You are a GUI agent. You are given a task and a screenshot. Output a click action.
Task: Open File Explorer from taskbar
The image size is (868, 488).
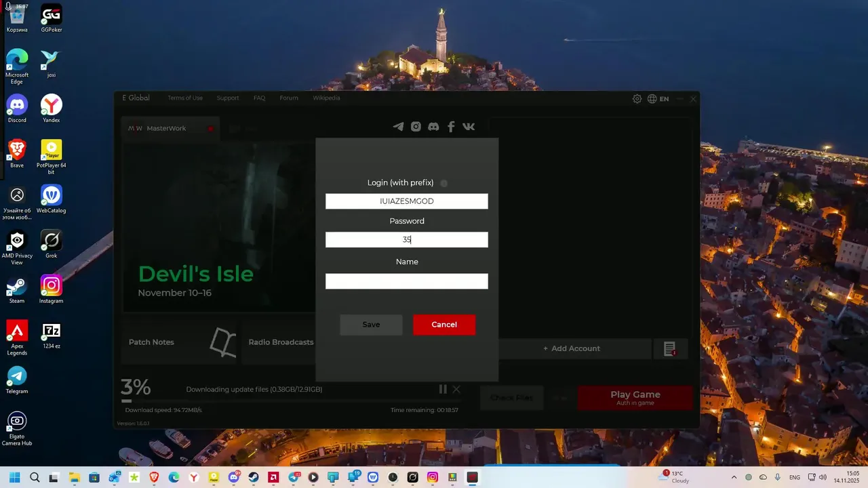pyautogui.click(x=75, y=477)
